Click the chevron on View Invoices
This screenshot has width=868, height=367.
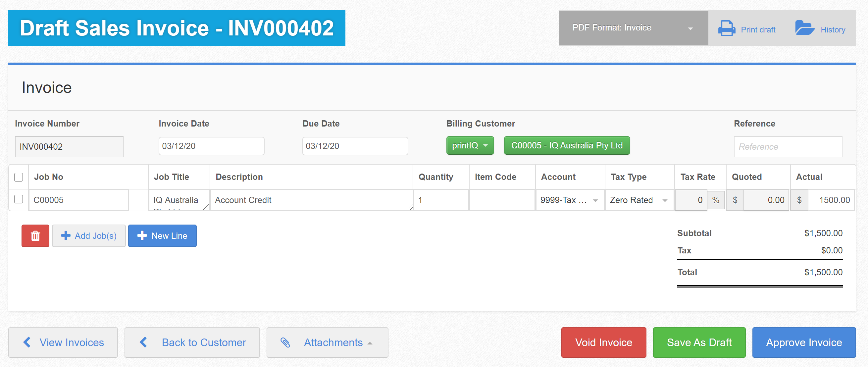[x=27, y=342]
